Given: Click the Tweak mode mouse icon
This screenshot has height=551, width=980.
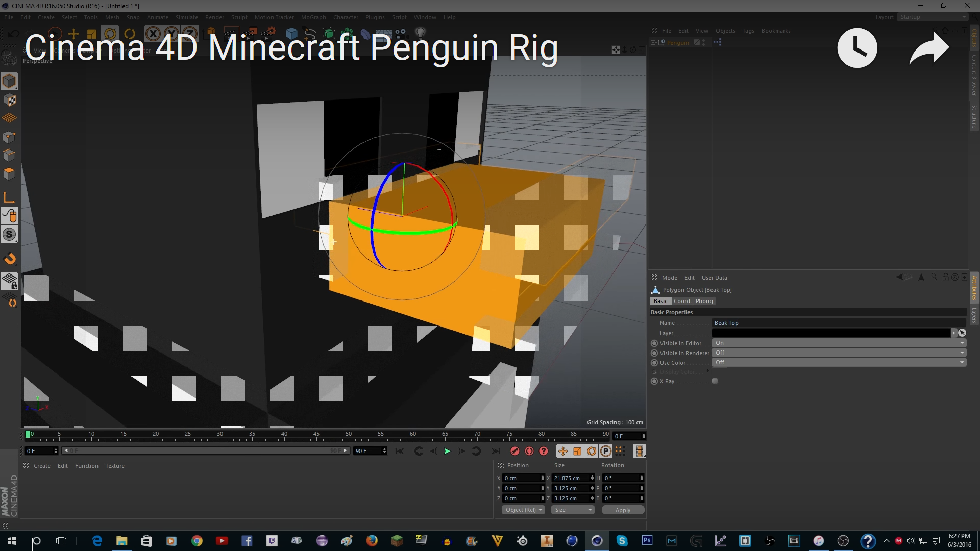Looking at the screenshot, I should pyautogui.click(x=9, y=216).
